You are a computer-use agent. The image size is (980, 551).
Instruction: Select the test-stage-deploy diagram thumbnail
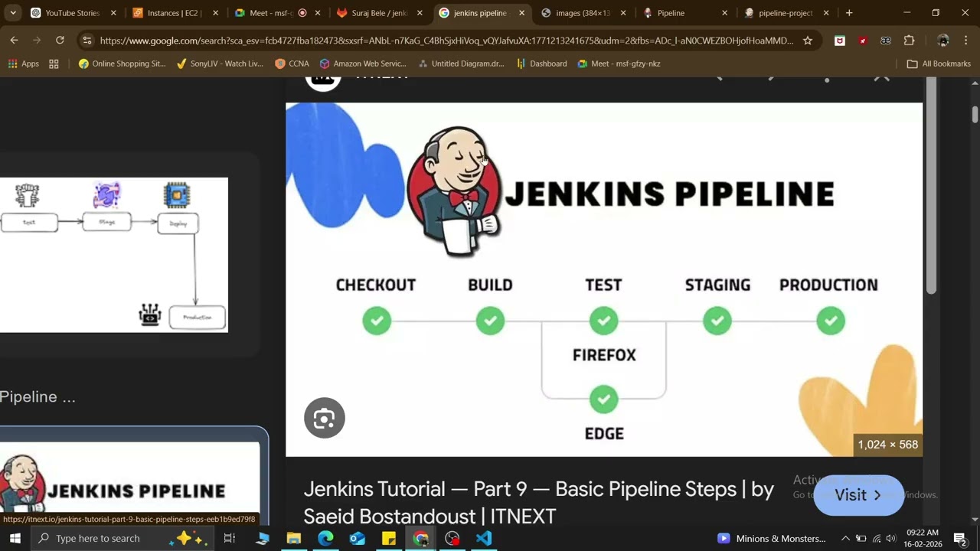point(113,255)
